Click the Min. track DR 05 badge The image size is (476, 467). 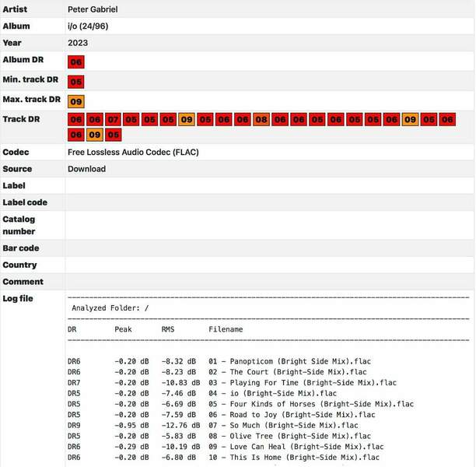76,82
